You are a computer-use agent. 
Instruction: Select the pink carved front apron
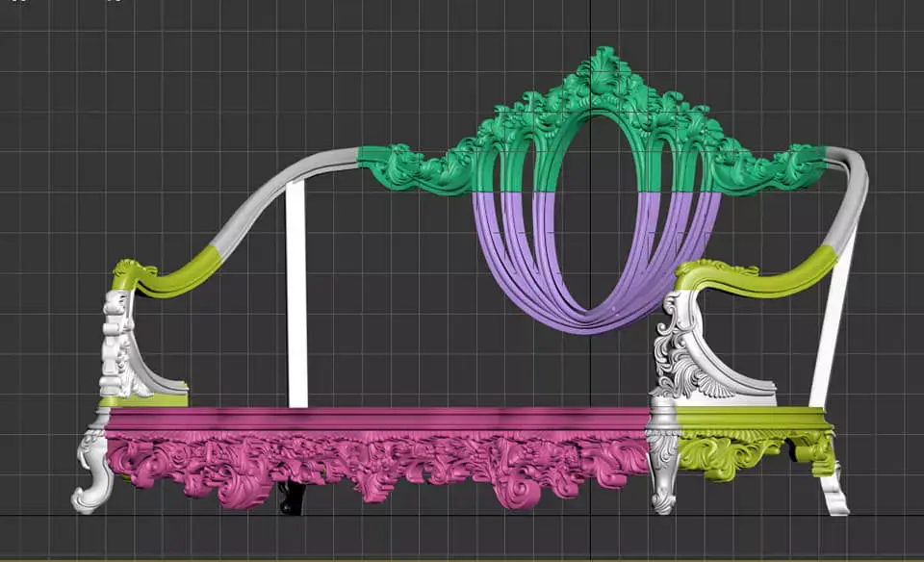(x=377, y=456)
